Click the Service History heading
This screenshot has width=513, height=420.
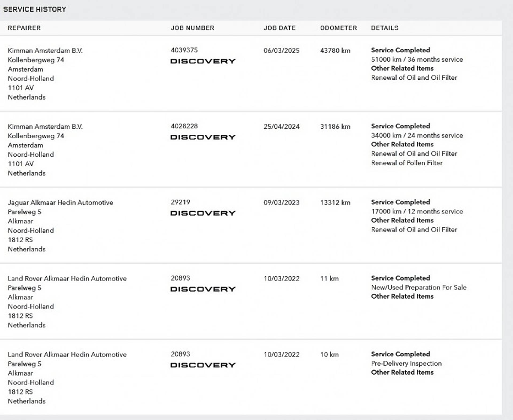point(35,9)
